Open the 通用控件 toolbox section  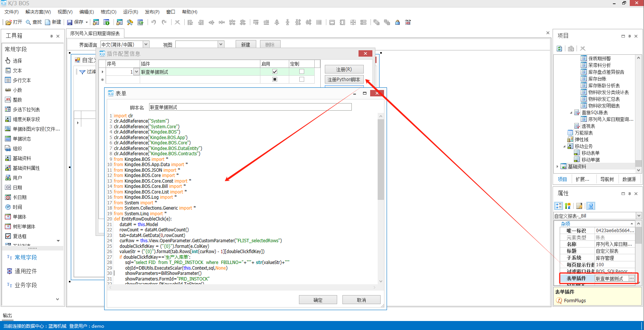pyautogui.click(x=25, y=271)
